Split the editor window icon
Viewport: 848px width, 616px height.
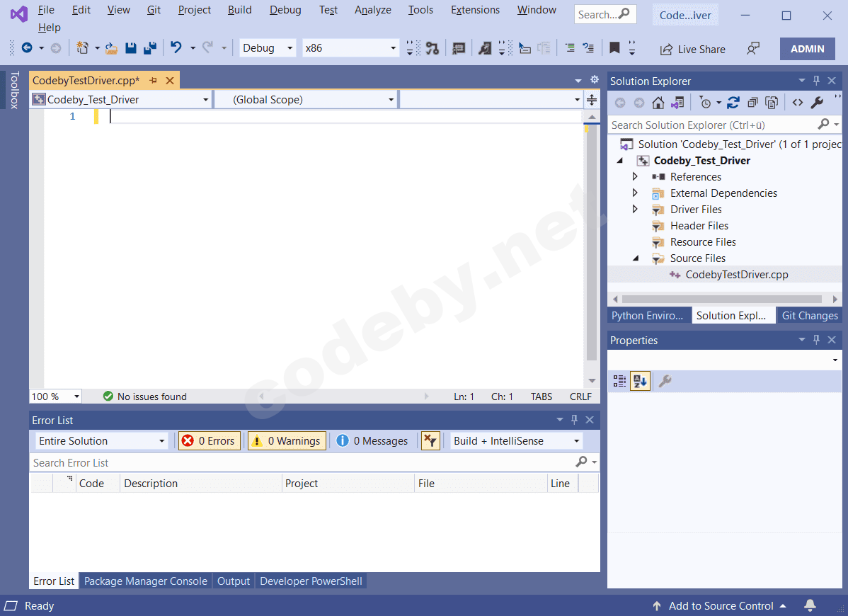point(592,100)
